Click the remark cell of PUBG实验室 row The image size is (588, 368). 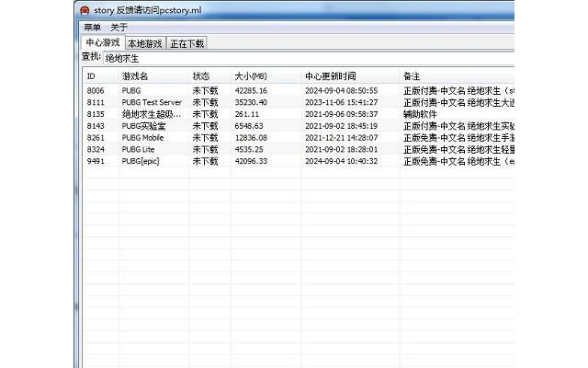(x=458, y=126)
